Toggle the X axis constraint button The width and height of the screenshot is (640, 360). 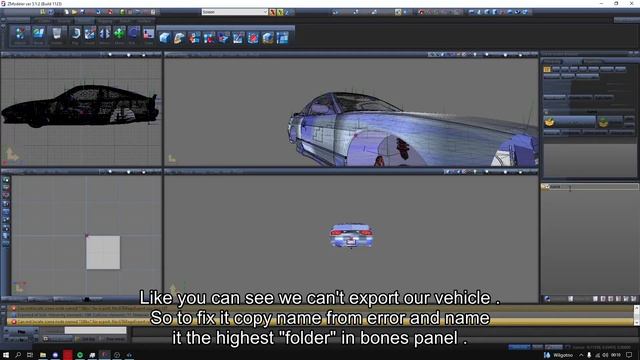pyautogui.click(x=273, y=12)
